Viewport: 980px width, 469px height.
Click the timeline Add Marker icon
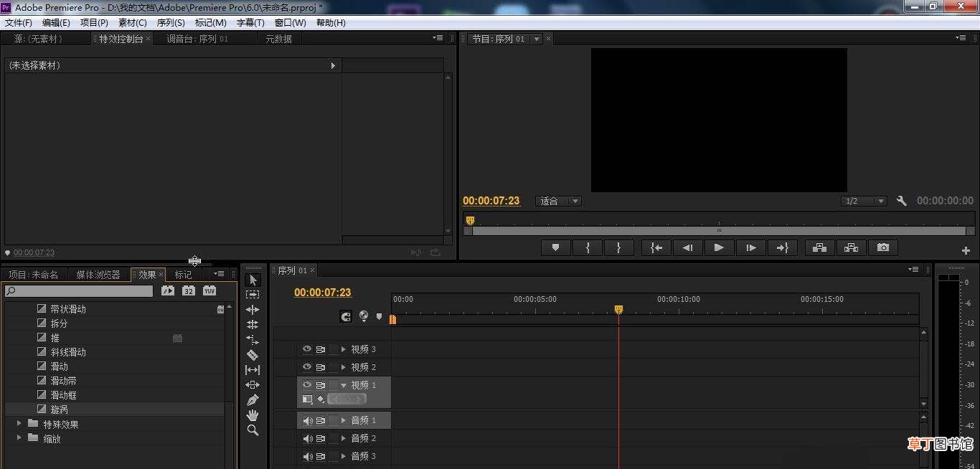click(380, 316)
